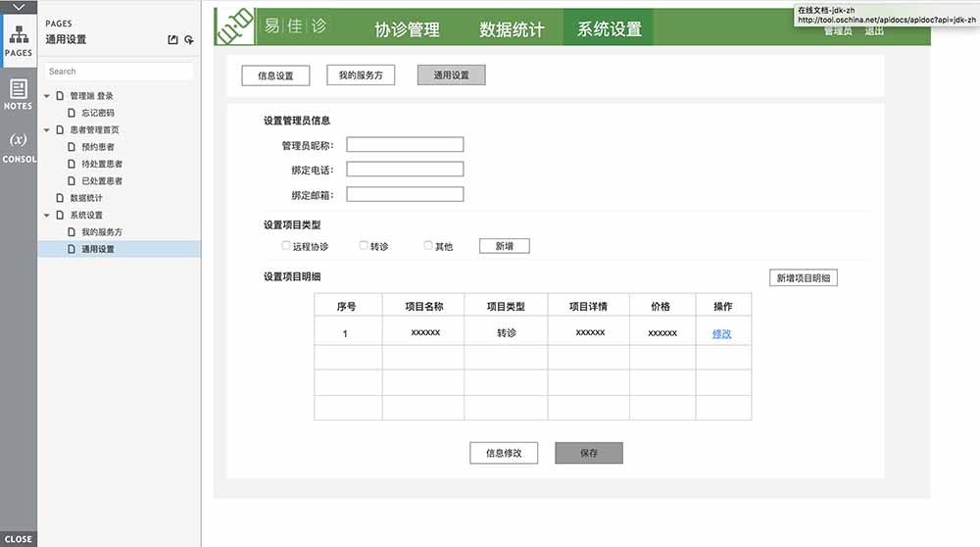Click the top collapse chevron in sidebar
The width and height of the screenshot is (980, 547).
(x=18, y=7)
